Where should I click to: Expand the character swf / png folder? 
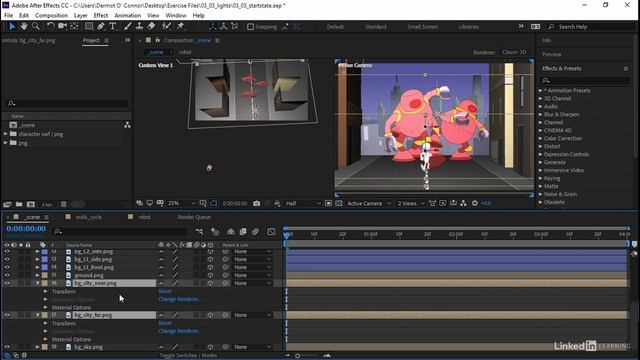6,134
